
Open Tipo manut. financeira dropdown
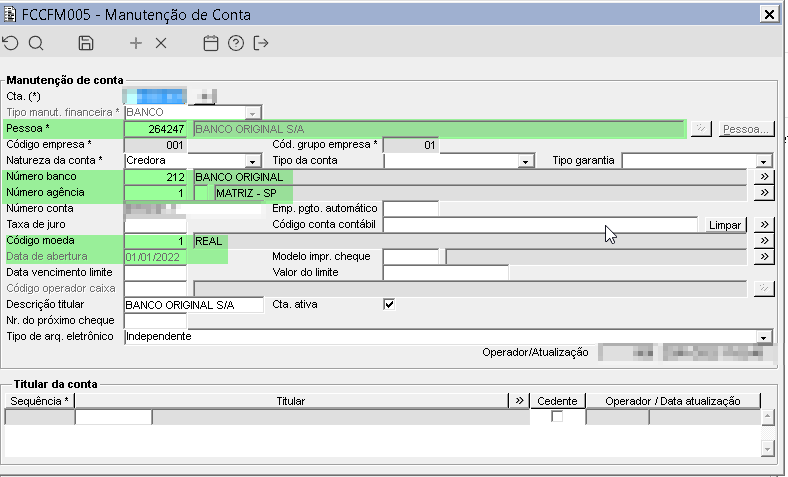point(253,113)
